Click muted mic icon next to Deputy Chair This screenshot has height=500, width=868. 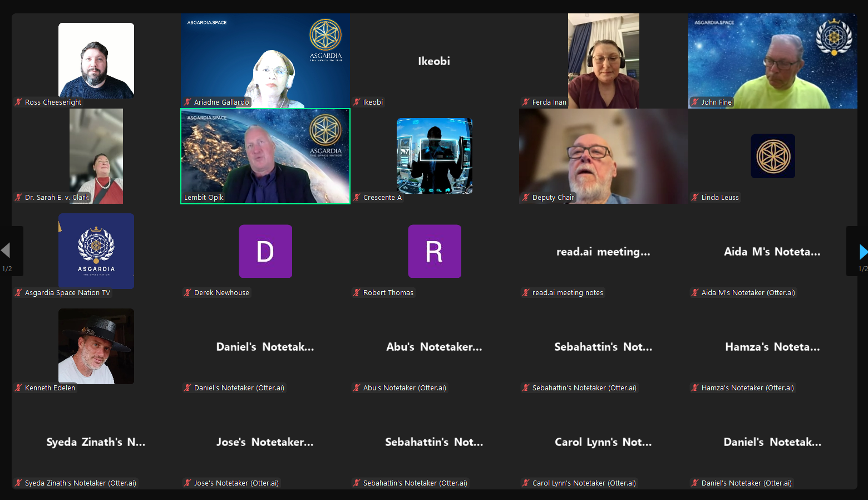(x=526, y=197)
